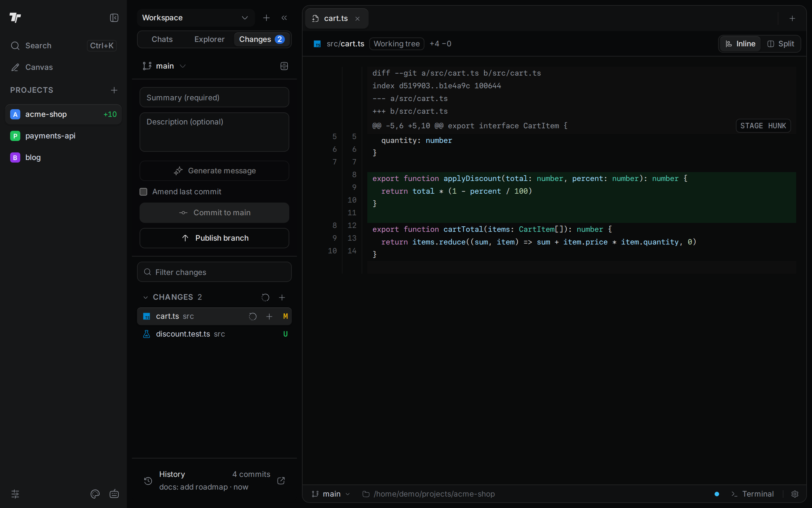Open the main branch selector dropdown

coord(164,66)
